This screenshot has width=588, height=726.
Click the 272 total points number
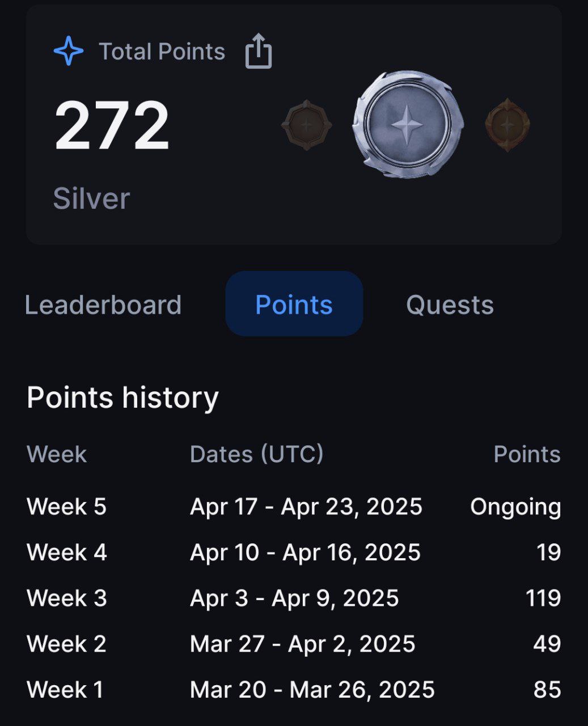(x=112, y=126)
